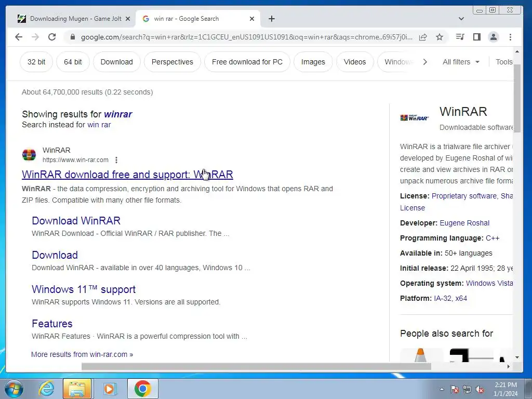Open the Proprietary software license link
The width and height of the screenshot is (532, 399).
coord(464,196)
